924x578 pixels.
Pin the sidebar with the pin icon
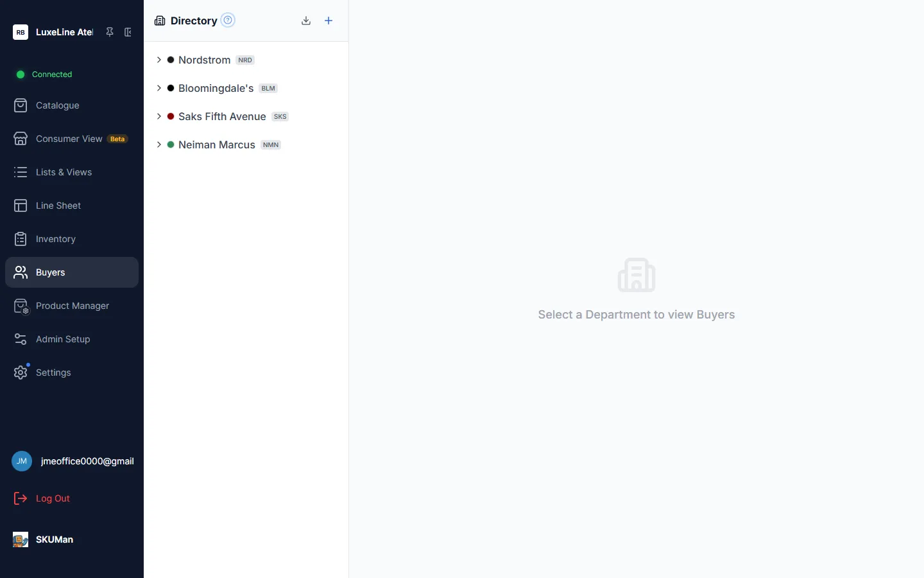(110, 32)
